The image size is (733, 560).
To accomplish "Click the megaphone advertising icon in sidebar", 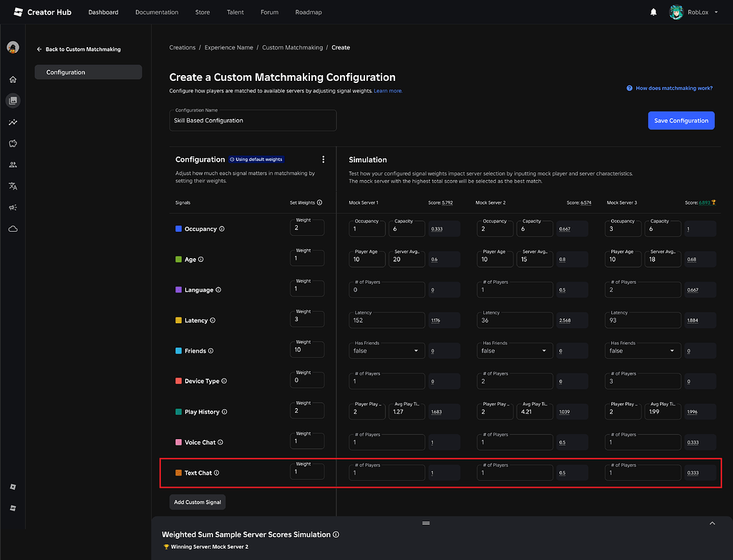I will point(12,207).
